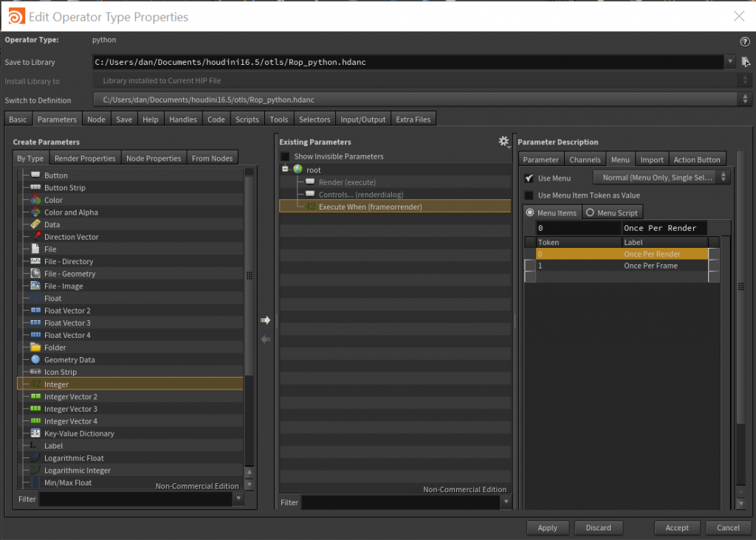Enable Use Menu Item Token as Value
Viewport: 756px width, 540px height.
(529, 195)
